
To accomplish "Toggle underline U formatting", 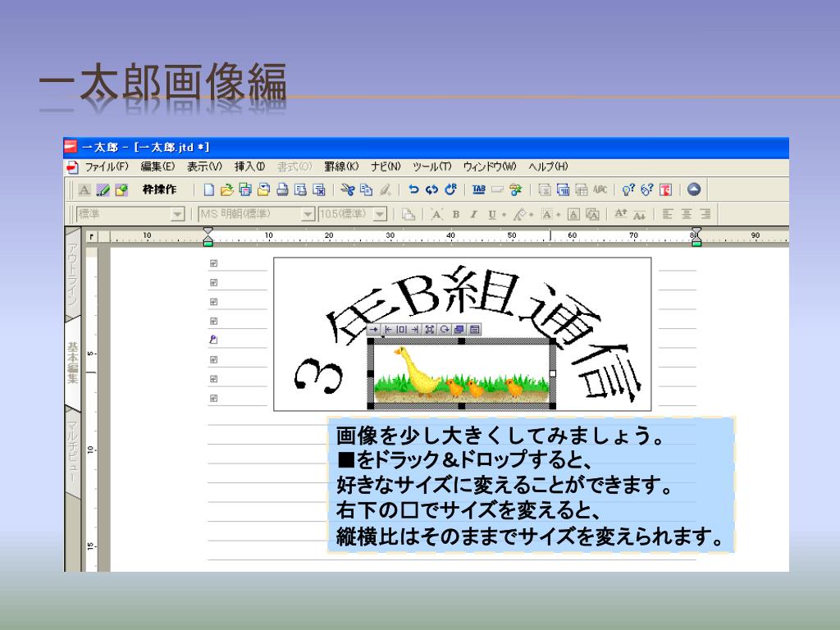I will pyautogui.click(x=492, y=214).
